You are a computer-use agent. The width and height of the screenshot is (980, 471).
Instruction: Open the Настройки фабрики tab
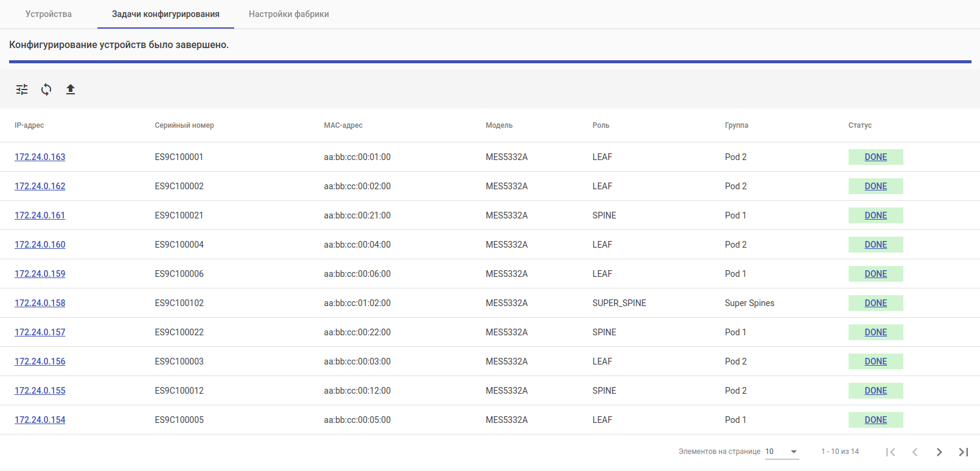(x=289, y=14)
